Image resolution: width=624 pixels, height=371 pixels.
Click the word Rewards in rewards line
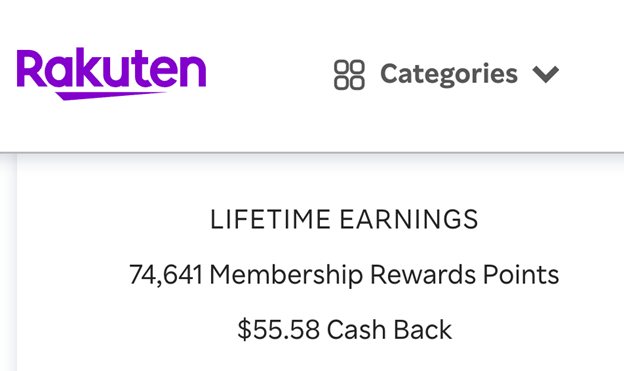pos(423,275)
